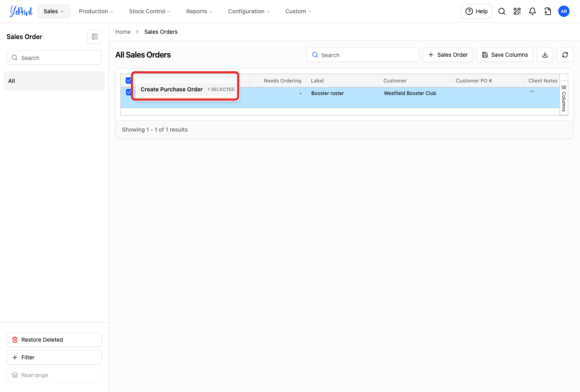Click Client Notes column header
The width and height of the screenshot is (580, 392).
[543, 80]
